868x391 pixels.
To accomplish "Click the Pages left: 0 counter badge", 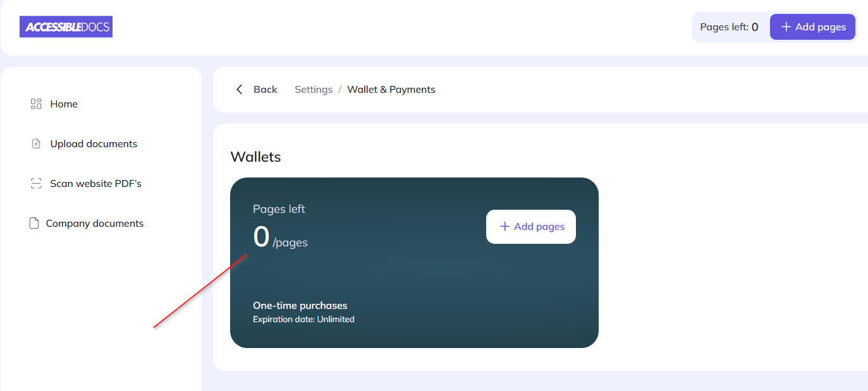I will pyautogui.click(x=730, y=27).
